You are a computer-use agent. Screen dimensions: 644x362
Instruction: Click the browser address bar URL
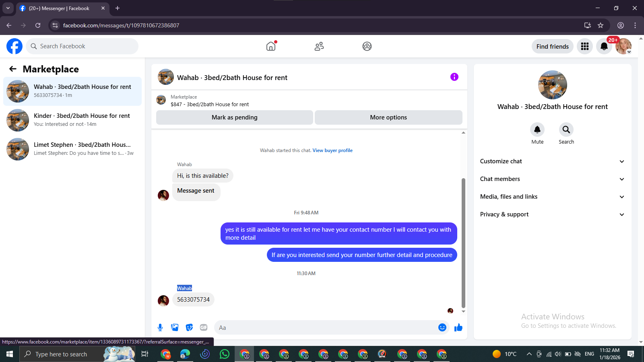121,25
